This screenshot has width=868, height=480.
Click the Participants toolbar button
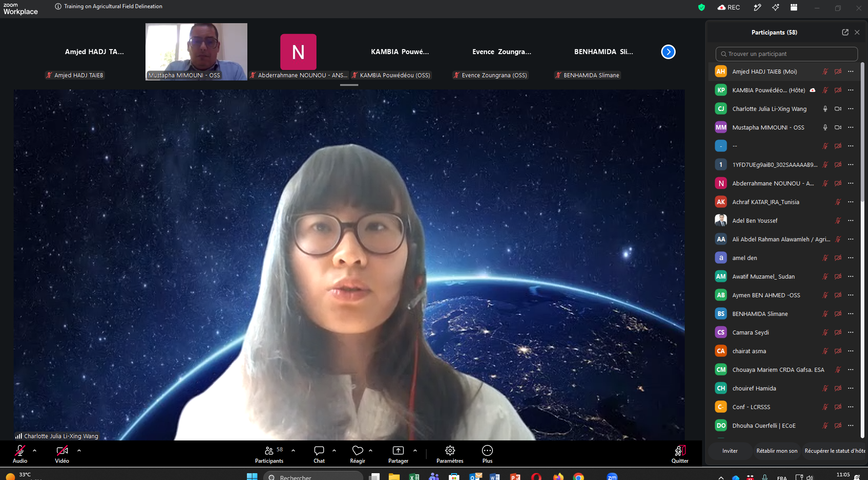point(269,454)
